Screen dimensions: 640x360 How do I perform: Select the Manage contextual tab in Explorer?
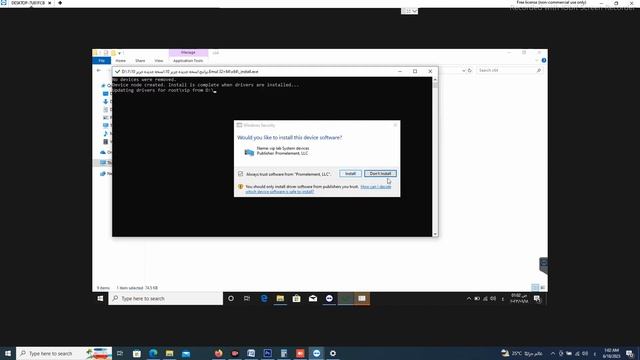[188, 53]
